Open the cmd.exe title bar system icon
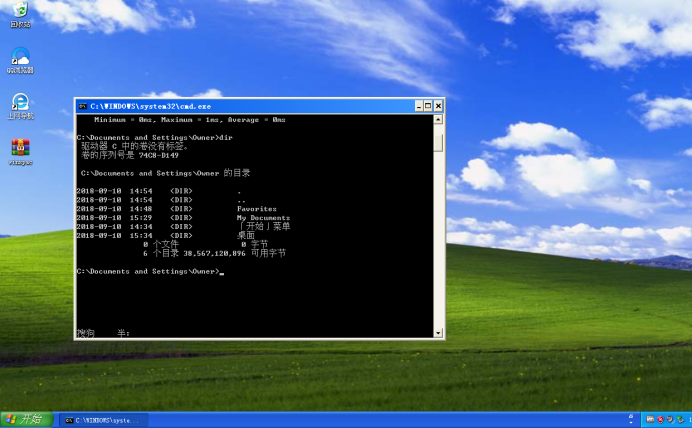The width and height of the screenshot is (692, 428). (x=83, y=106)
